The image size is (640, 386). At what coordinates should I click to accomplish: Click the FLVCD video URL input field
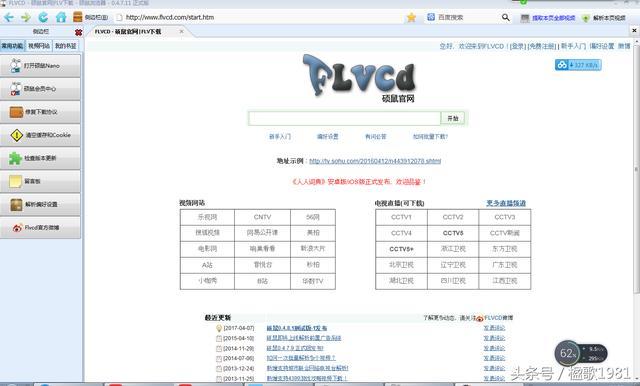[x=344, y=118]
